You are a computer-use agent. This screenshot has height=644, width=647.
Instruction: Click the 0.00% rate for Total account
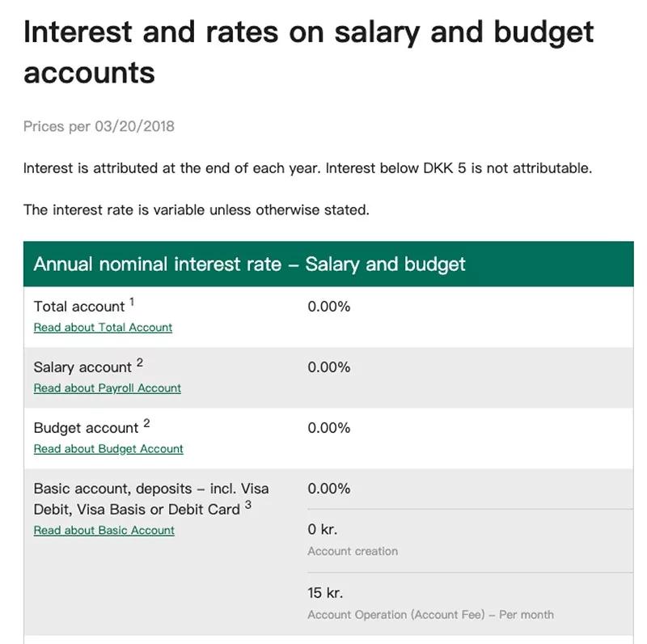[x=328, y=307]
